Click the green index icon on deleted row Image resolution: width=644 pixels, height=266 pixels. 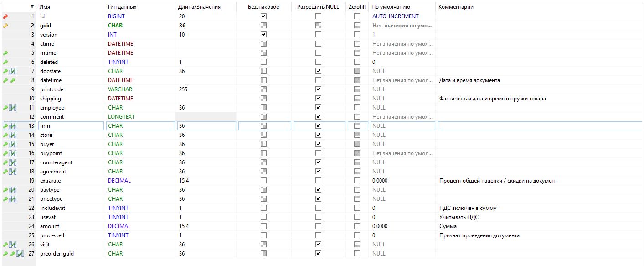[x=5, y=62]
